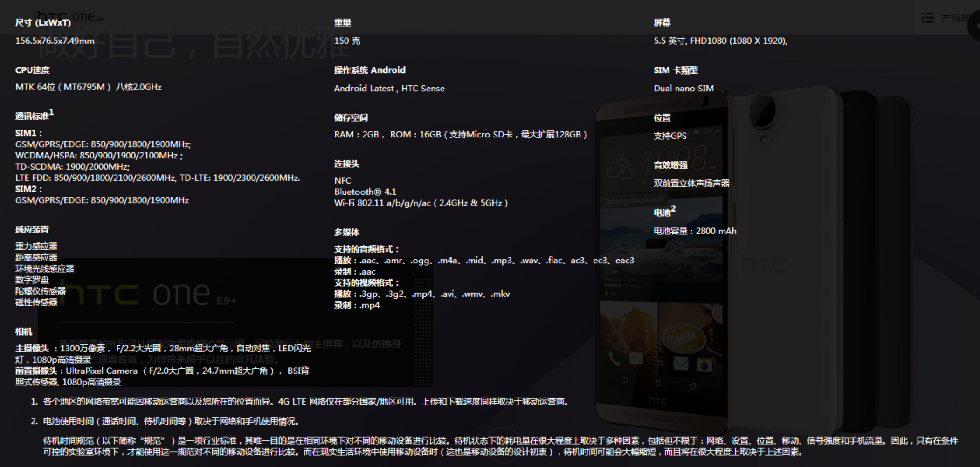Click the '主摄像头 : 1300万像素' line
This screenshot has height=467, width=980.
click(163, 354)
